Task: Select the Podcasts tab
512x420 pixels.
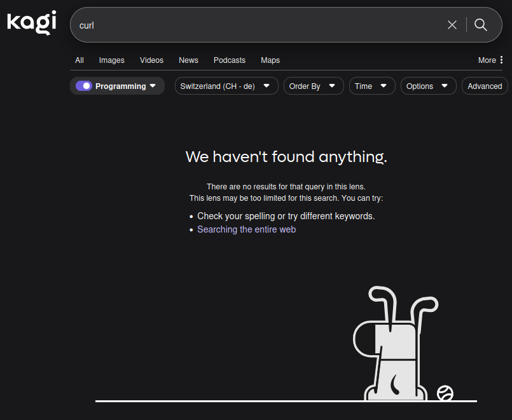Action: pyautogui.click(x=229, y=60)
